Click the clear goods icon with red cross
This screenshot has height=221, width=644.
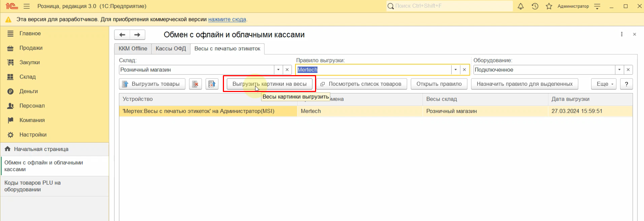point(195,84)
